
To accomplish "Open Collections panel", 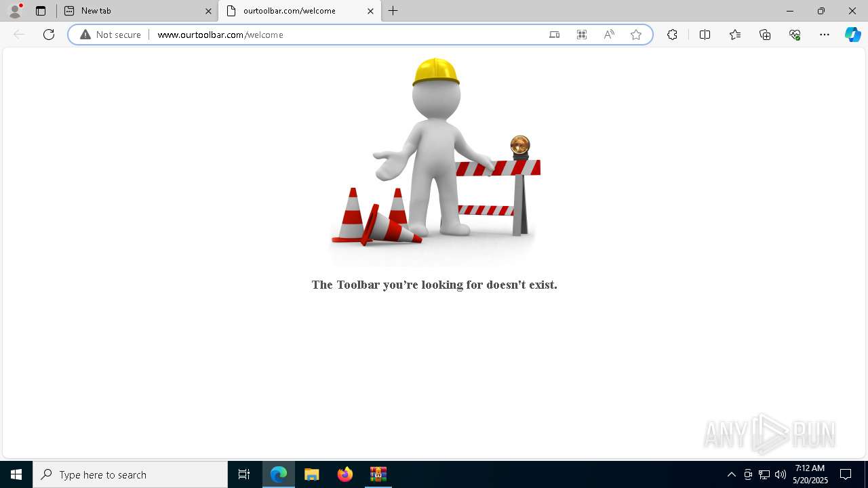I will 765,35.
